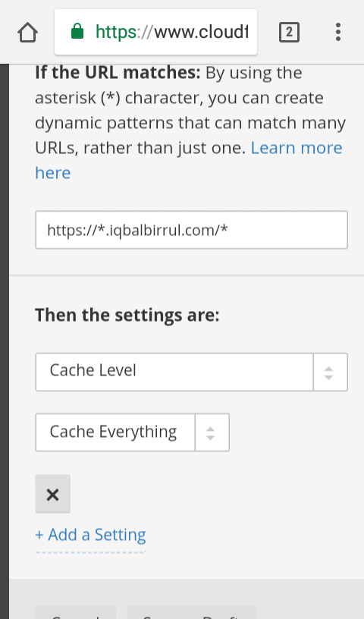
Task: Remove the setting with the X button
Action: 53,494
